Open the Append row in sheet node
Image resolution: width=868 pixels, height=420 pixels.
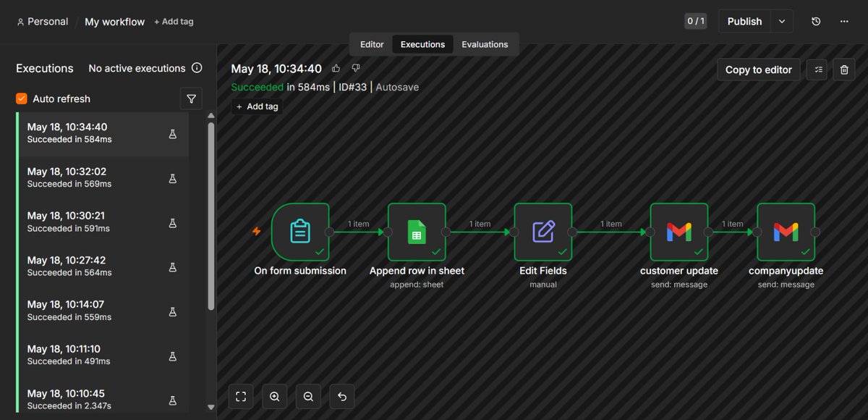point(417,232)
